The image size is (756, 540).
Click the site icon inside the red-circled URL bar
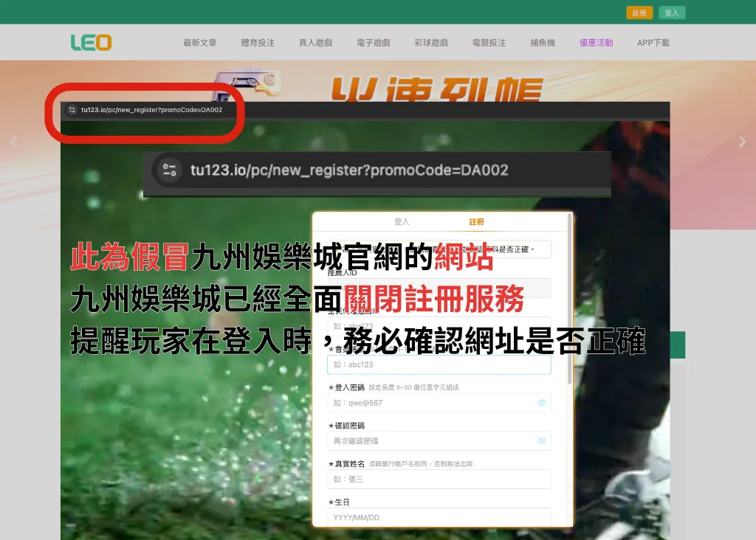pyautogui.click(x=72, y=109)
